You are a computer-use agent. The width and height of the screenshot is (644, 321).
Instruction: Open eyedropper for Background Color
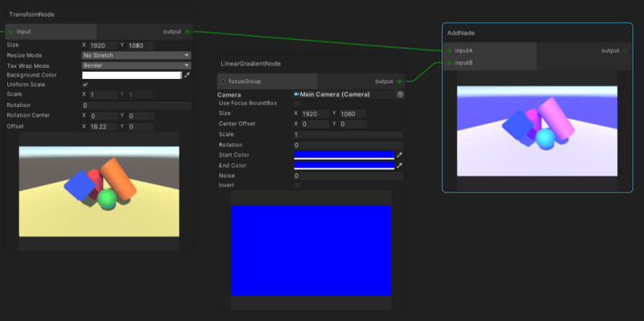tap(188, 75)
